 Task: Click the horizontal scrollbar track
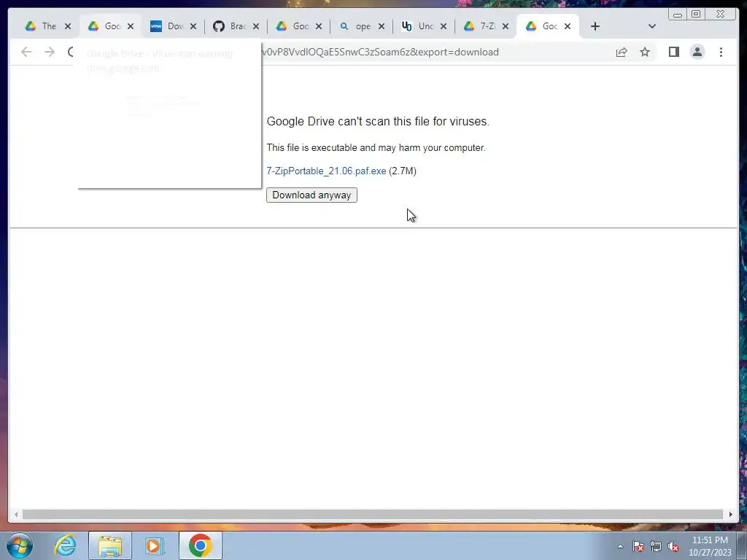373,514
